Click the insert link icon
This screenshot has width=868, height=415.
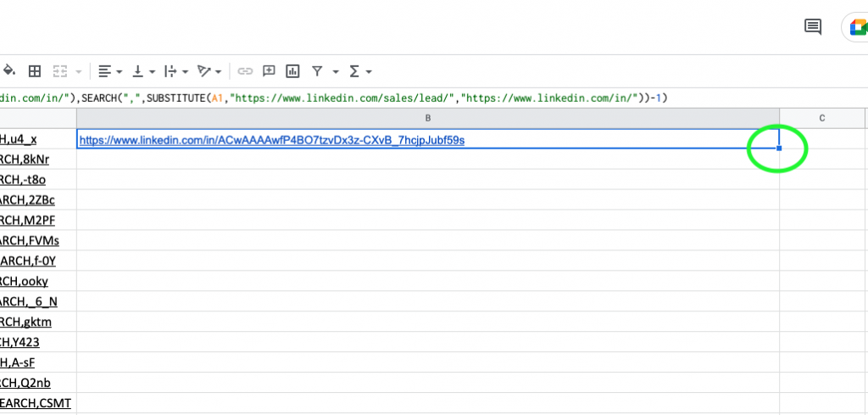coord(245,71)
